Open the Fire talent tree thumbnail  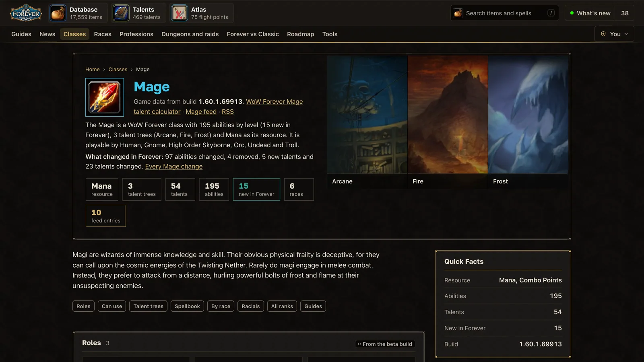(448, 121)
